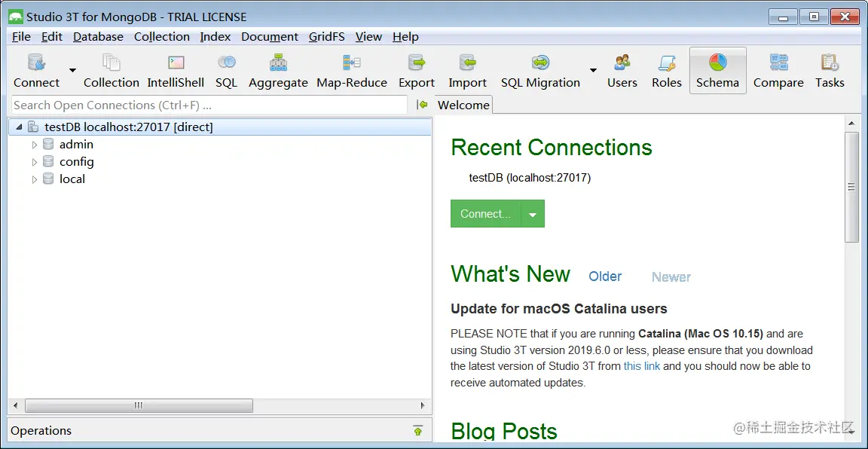This screenshot has width=868, height=449.
Task: Select the testDB localhost:27017 [direct] row
Action: click(220, 127)
